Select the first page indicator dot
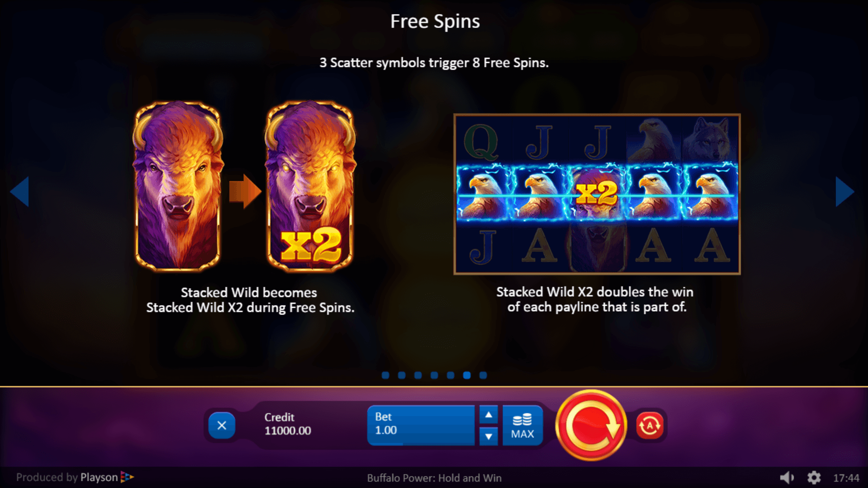 pyautogui.click(x=385, y=375)
